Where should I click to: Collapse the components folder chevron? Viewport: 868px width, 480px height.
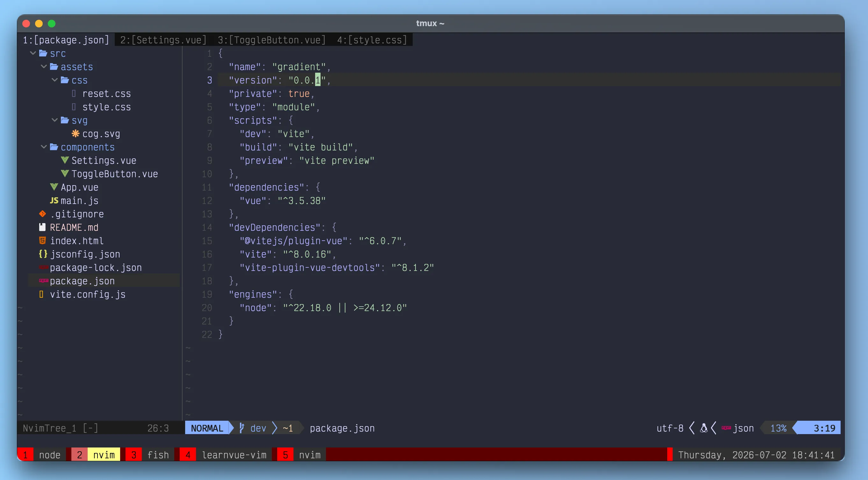coord(44,147)
